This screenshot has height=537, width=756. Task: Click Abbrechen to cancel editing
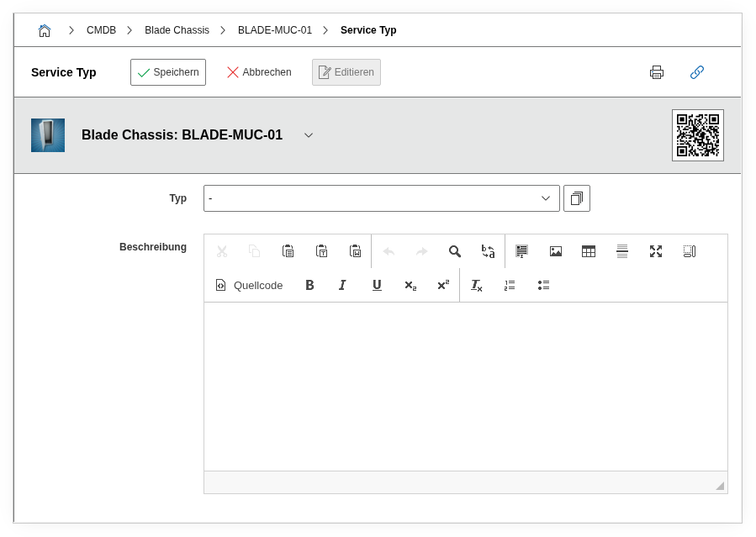(x=259, y=72)
